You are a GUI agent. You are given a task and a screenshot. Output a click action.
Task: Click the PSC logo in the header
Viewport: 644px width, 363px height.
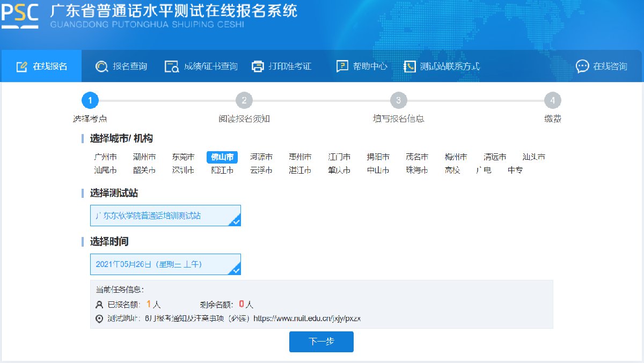coord(20,17)
